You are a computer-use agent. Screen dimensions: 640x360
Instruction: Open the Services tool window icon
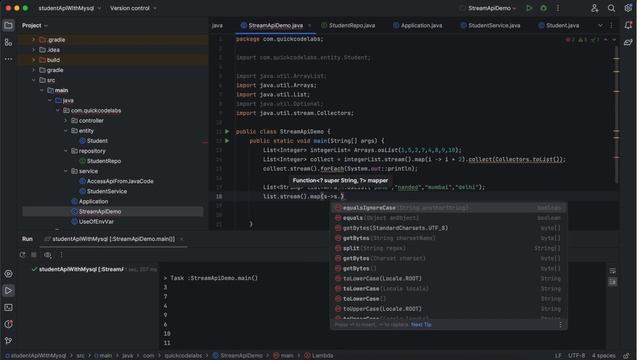8,274
